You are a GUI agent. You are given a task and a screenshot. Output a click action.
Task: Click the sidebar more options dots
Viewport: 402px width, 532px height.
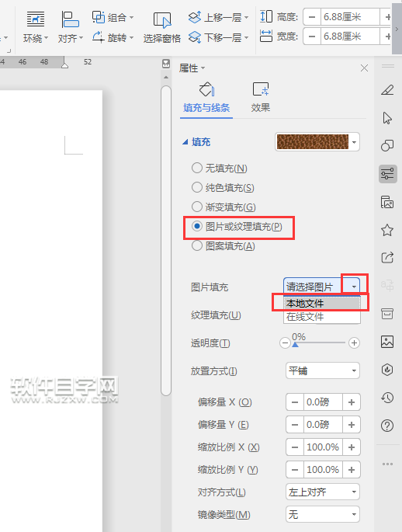tap(387, 464)
